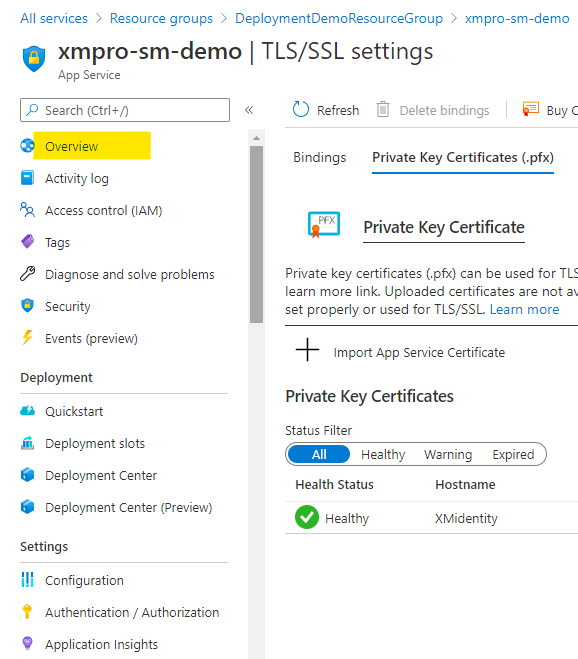Screen dimensions: 578x659
Task: Click the Search (Ctrl+/) input field
Action: coord(125,110)
